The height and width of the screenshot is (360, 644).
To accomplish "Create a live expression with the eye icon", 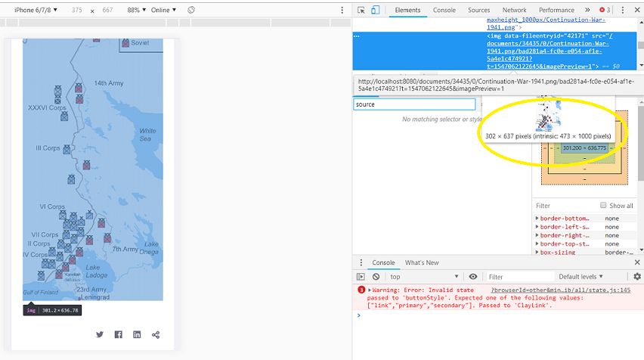I will point(473,277).
